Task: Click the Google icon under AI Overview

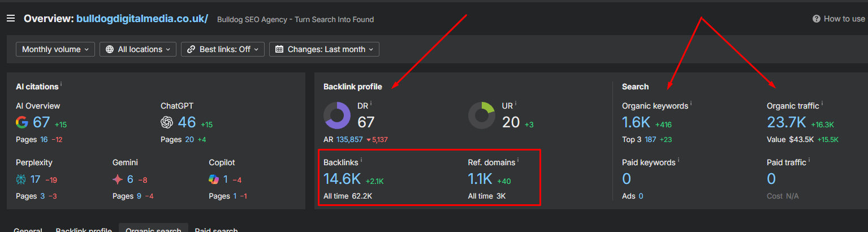Action: coord(22,122)
